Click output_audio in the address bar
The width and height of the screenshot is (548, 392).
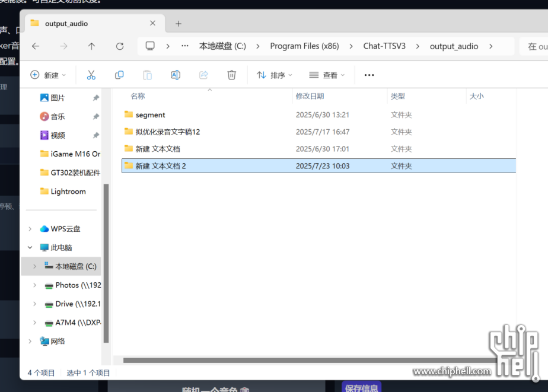454,46
